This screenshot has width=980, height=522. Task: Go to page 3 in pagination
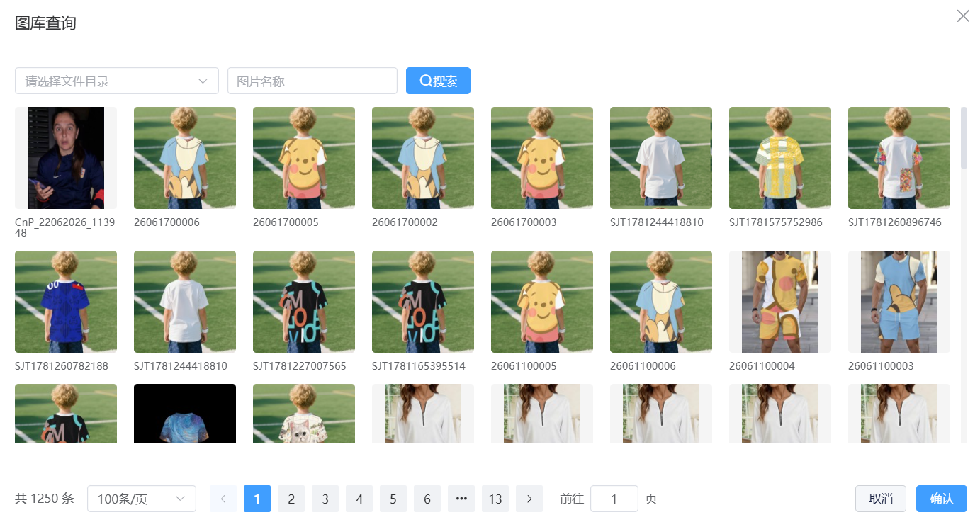[325, 499]
